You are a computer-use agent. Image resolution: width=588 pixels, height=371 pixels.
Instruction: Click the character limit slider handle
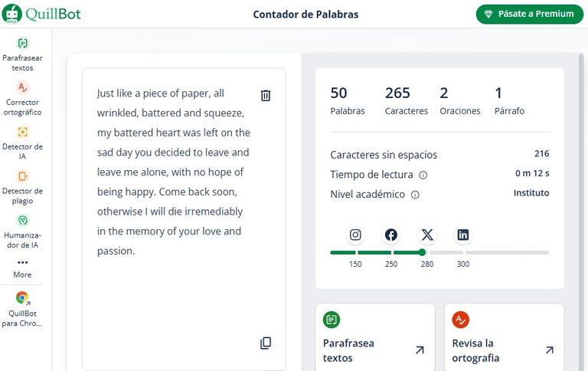point(423,252)
